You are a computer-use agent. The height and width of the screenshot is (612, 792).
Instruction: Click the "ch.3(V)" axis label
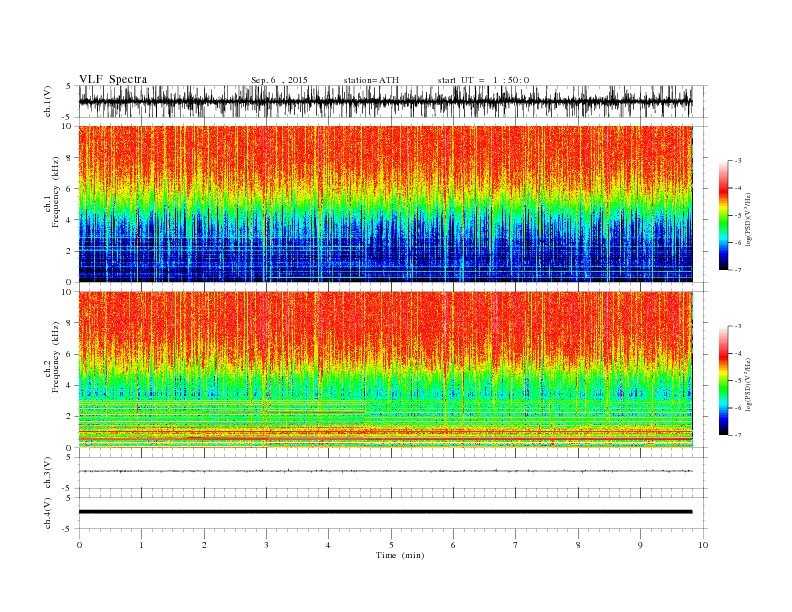[x=47, y=473]
